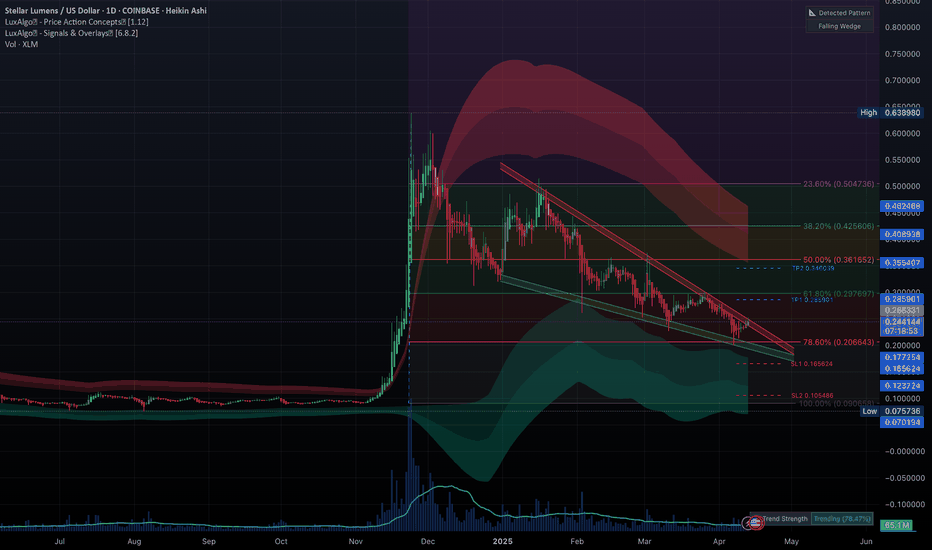Click the 0.265331 gray price tag
Image resolution: width=932 pixels, height=550 pixels.
click(x=902, y=311)
